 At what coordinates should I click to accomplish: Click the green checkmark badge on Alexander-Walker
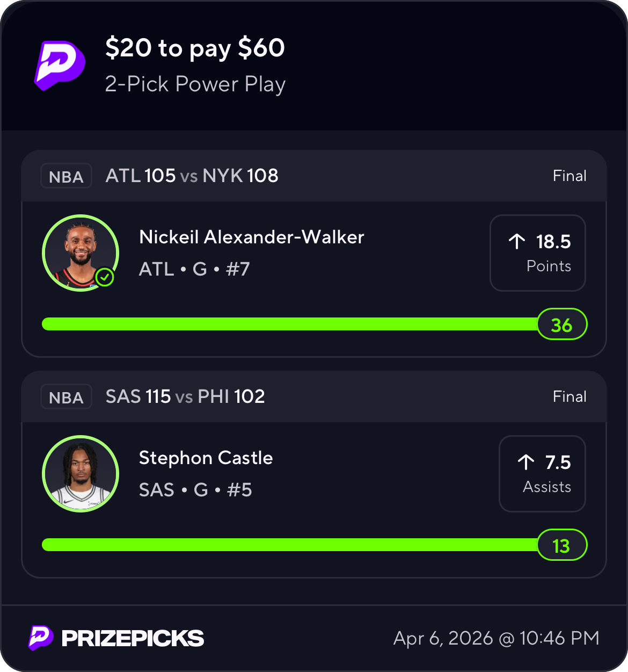coord(105,278)
